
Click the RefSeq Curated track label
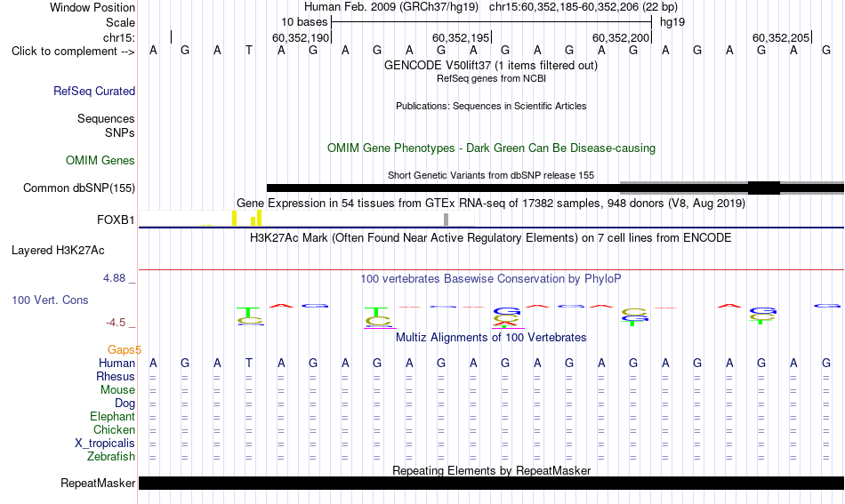pos(93,91)
